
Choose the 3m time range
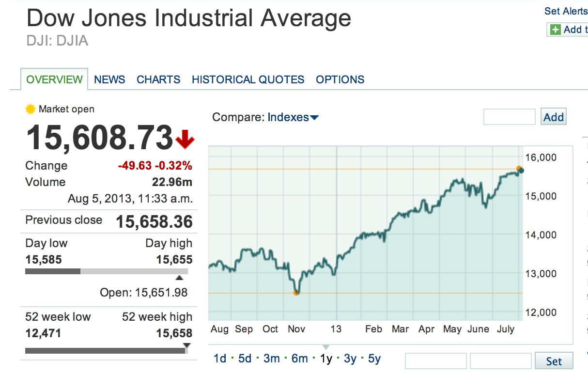tap(272, 359)
